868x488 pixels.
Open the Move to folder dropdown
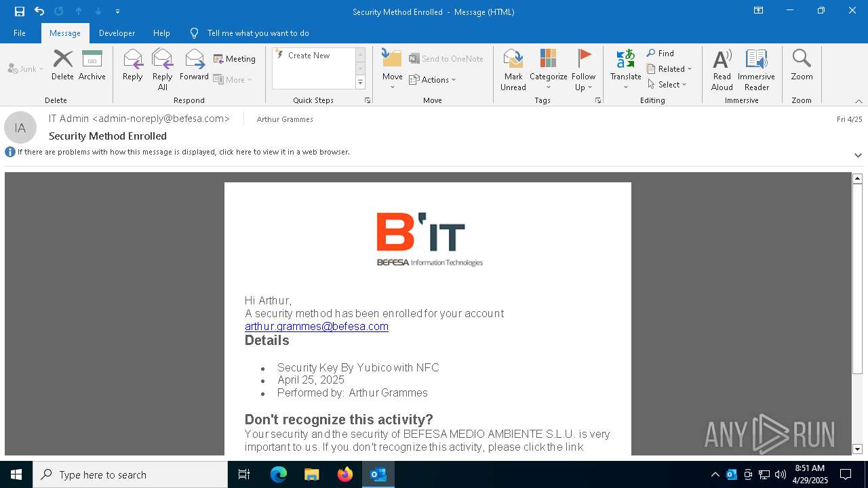393,70
